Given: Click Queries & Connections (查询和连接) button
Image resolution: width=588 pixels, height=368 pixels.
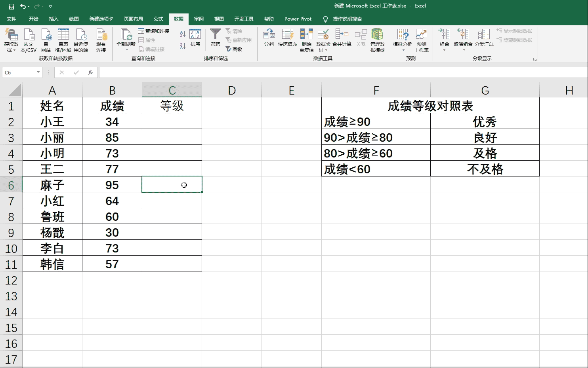Looking at the screenshot, I should click(154, 31).
